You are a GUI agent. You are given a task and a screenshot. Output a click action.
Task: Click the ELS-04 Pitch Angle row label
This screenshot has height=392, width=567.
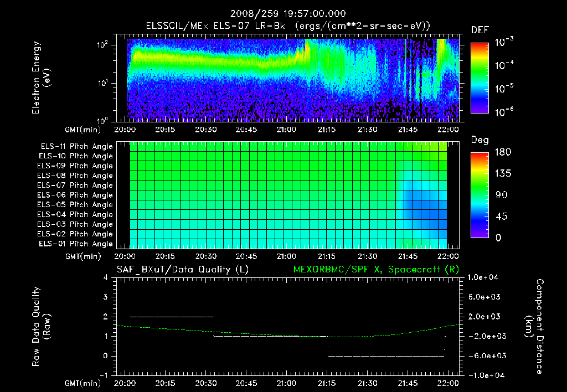tap(75, 215)
